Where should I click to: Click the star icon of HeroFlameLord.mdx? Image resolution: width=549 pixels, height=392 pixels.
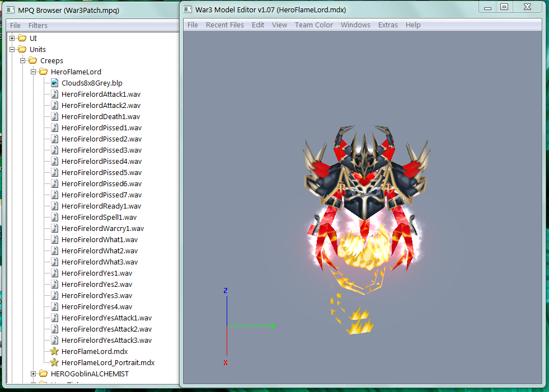[x=54, y=351]
